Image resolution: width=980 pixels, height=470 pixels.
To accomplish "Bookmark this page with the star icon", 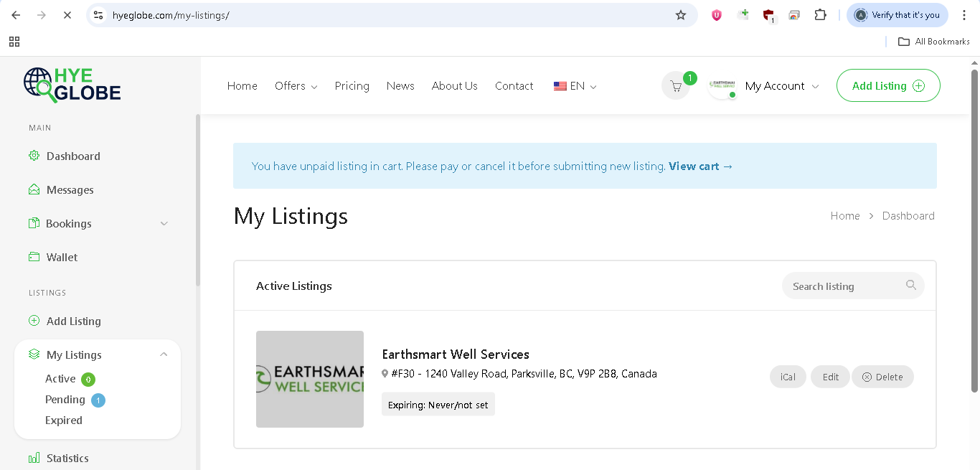I will point(681,15).
